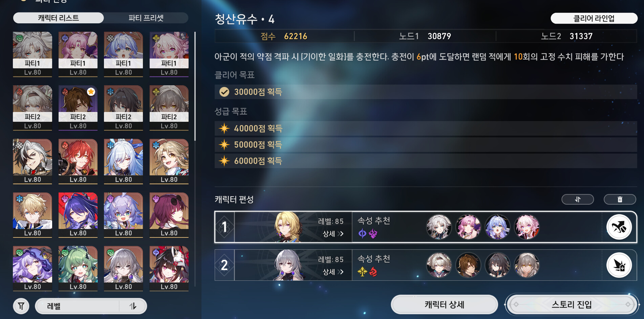The height and width of the screenshot is (319, 644).
Task: Click team 1 skill icon button
Action: (619, 227)
